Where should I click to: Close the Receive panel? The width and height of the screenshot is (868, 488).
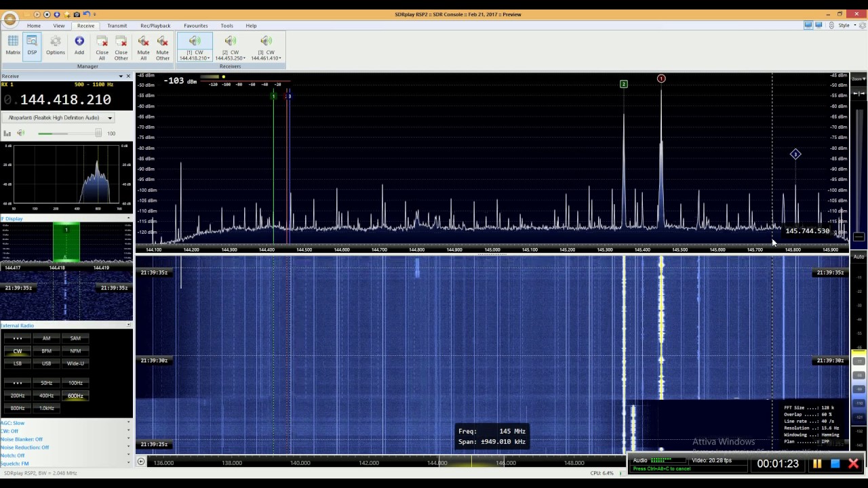128,76
